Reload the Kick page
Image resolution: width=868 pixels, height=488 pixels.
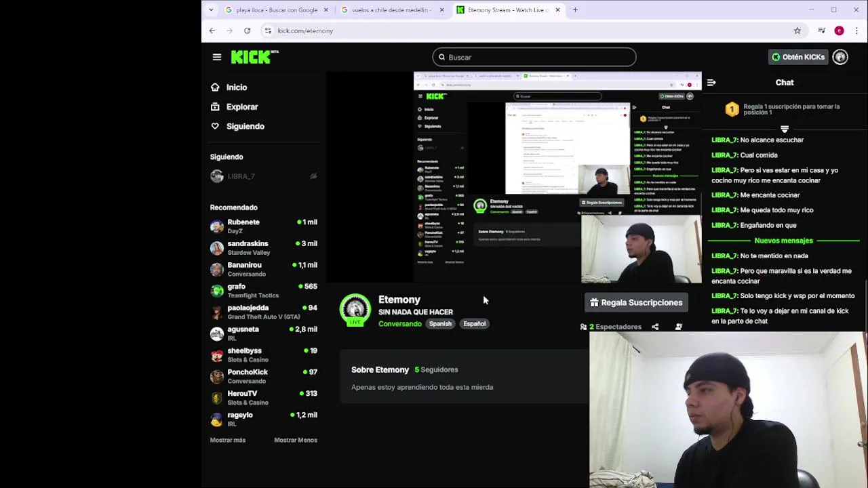click(247, 30)
